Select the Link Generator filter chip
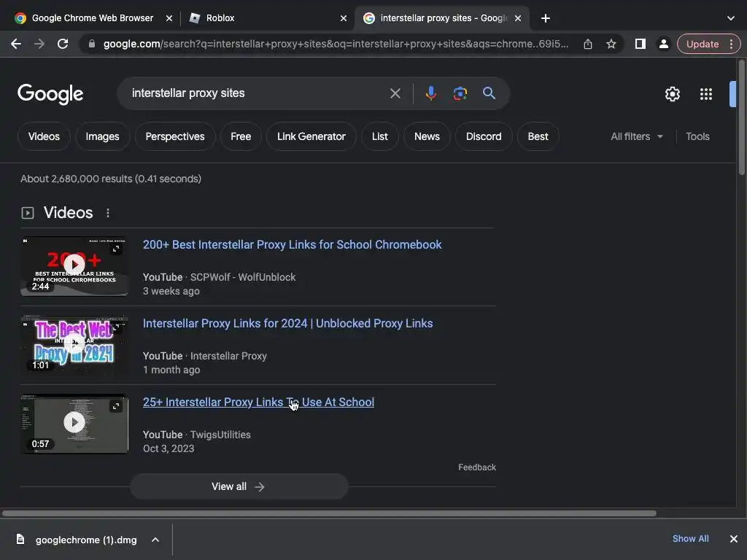Screen dimensions: 747x560 tap(311, 136)
